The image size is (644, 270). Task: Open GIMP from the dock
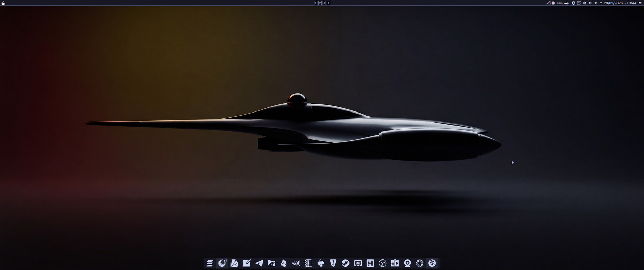tap(296, 263)
